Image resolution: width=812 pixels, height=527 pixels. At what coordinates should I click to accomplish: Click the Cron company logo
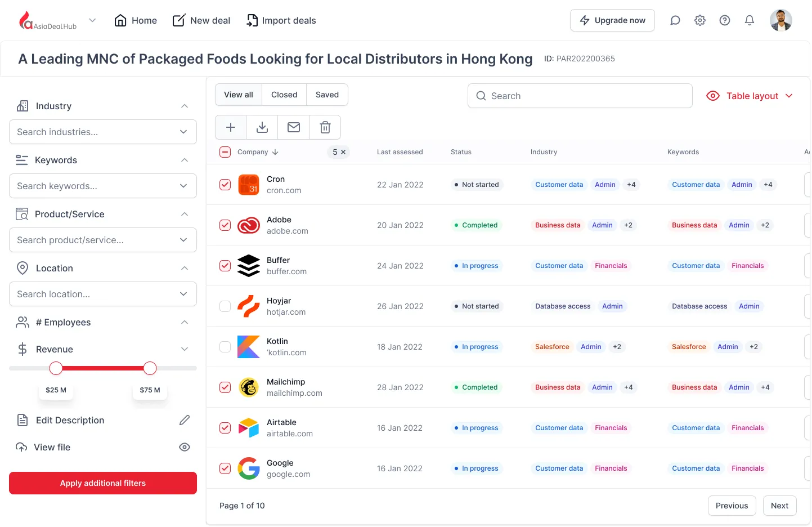click(x=249, y=185)
